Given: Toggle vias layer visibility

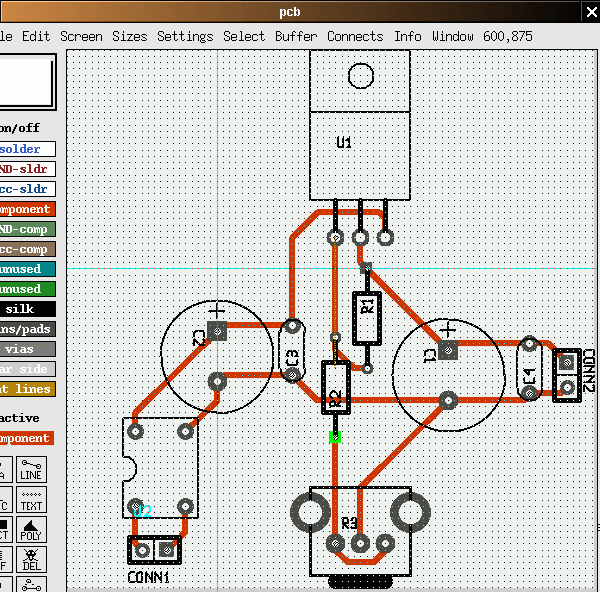Looking at the screenshot, I should pyautogui.click(x=26, y=349).
